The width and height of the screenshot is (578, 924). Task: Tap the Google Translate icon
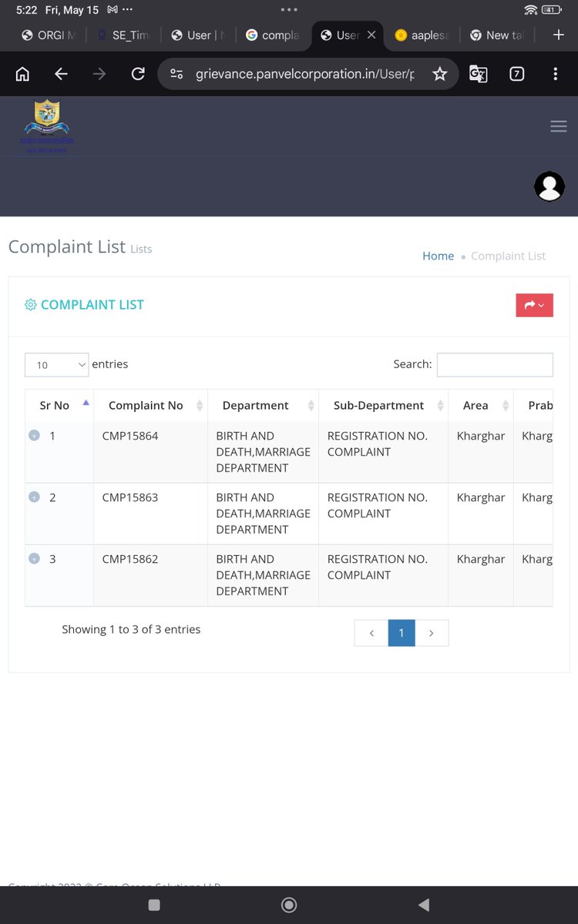pos(479,74)
